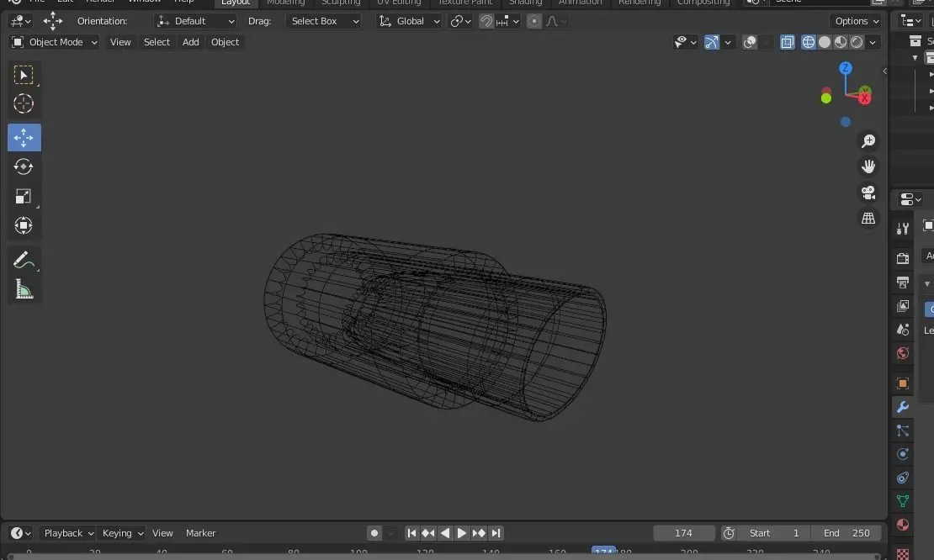Open the Particles properties tab

click(x=903, y=431)
